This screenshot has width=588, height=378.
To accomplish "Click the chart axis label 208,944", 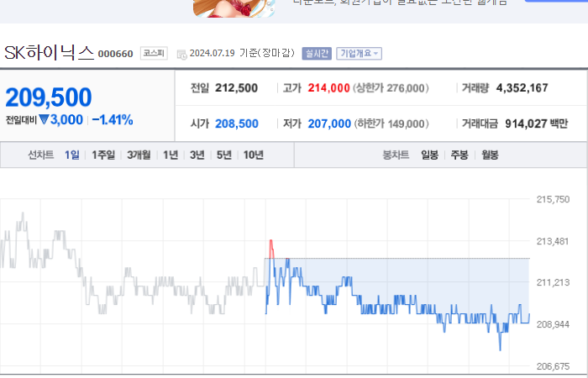I will (x=553, y=324).
